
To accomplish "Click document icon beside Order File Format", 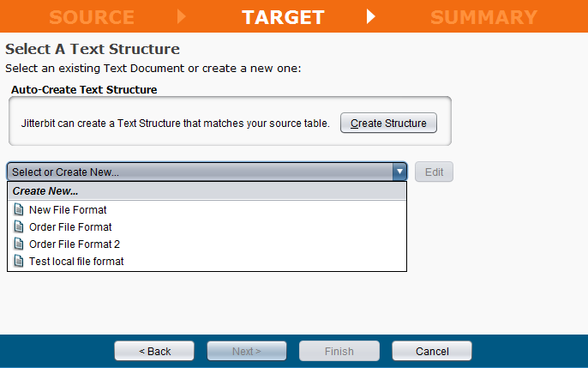I will click(19, 226).
